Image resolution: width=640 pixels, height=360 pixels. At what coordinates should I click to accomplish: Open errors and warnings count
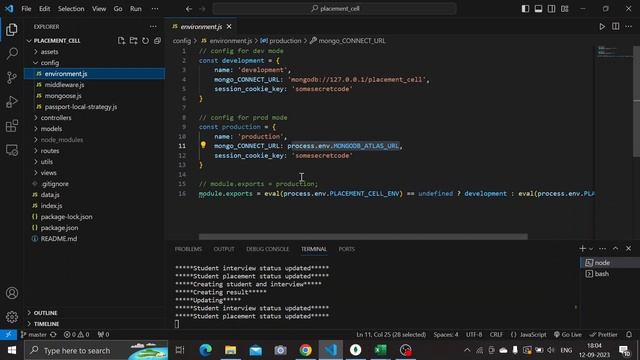[76, 334]
